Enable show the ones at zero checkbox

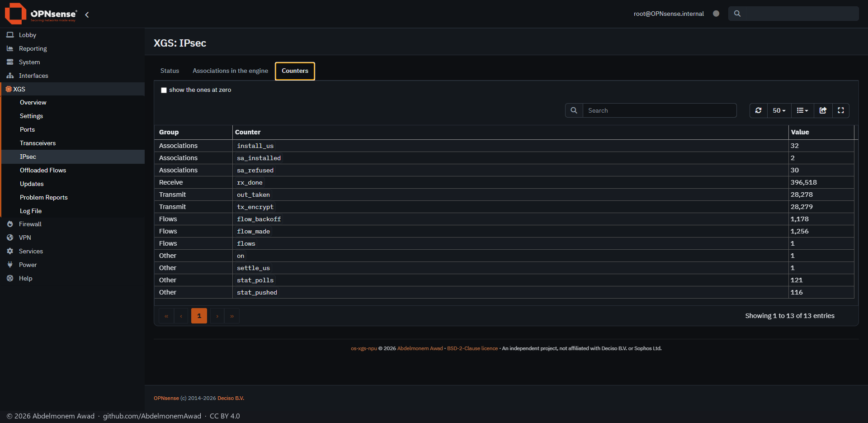click(x=164, y=90)
